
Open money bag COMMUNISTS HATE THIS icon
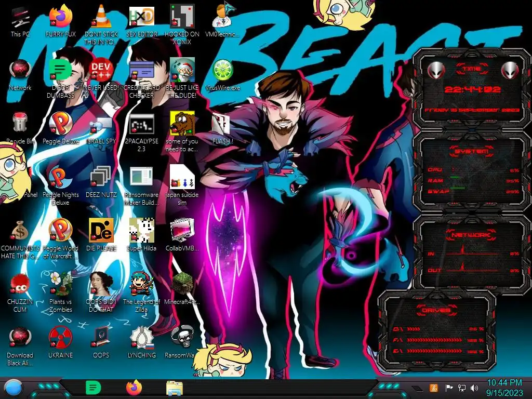tap(20, 231)
